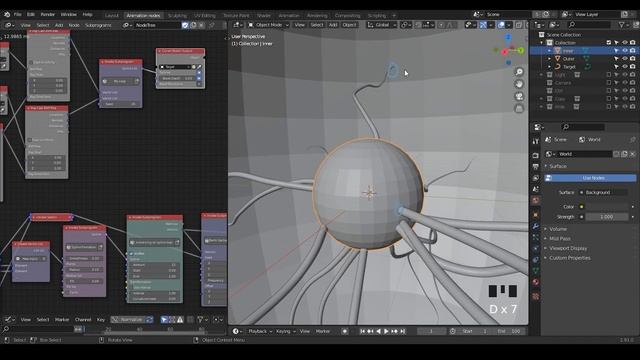Viewport: 640px width, 360px height.
Task: Toggle viewport overlays icon in header
Action: coord(501,25)
